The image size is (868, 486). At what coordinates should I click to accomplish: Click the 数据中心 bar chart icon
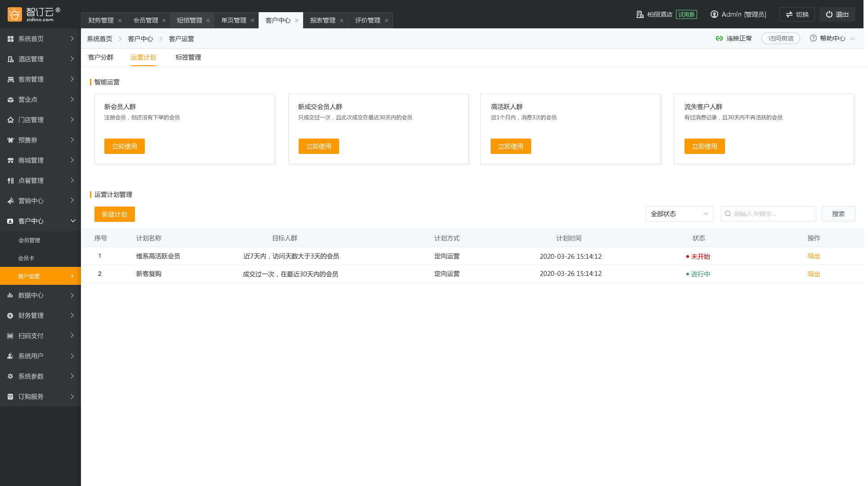tap(10, 295)
